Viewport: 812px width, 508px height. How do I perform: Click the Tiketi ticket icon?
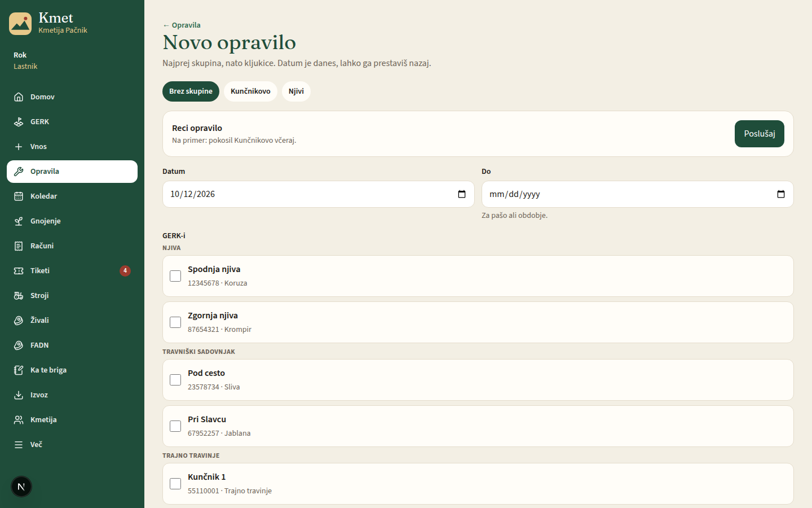(19, 271)
